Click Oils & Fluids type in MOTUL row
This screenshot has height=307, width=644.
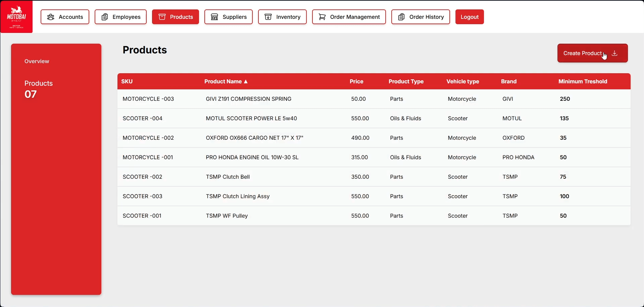click(405, 118)
